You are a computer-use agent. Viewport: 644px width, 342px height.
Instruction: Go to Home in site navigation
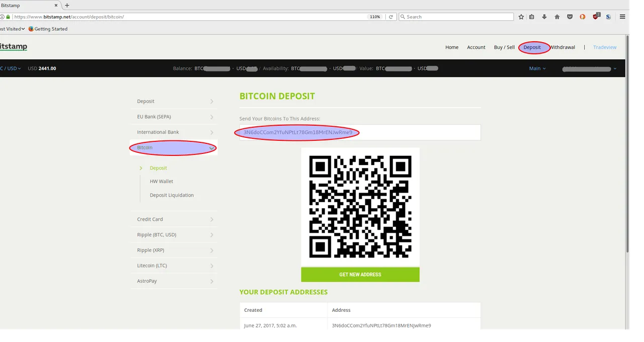[452, 47]
